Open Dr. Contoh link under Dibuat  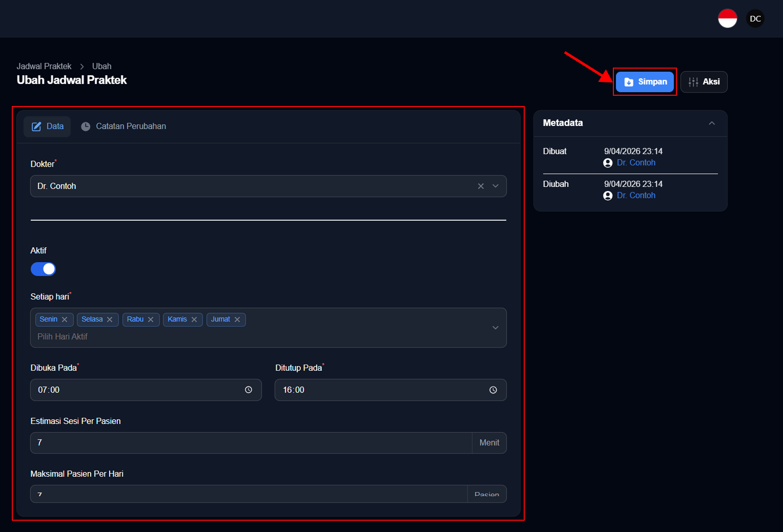pos(636,163)
